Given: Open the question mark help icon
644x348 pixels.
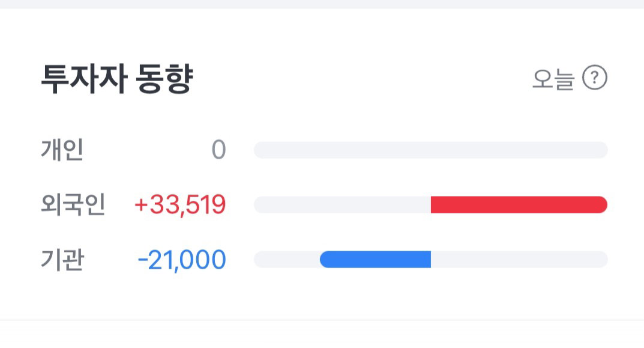Looking at the screenshot, I should (x=595, y=78).
